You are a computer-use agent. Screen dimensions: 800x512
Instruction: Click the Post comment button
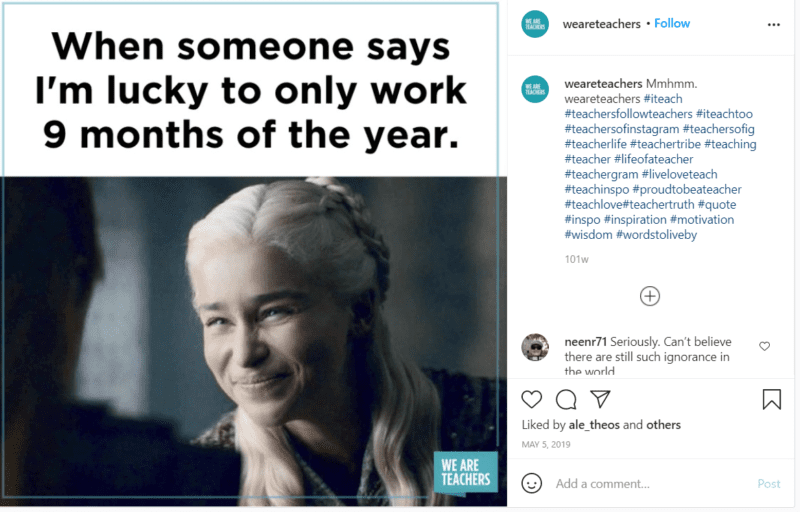[x=768, y=484]
